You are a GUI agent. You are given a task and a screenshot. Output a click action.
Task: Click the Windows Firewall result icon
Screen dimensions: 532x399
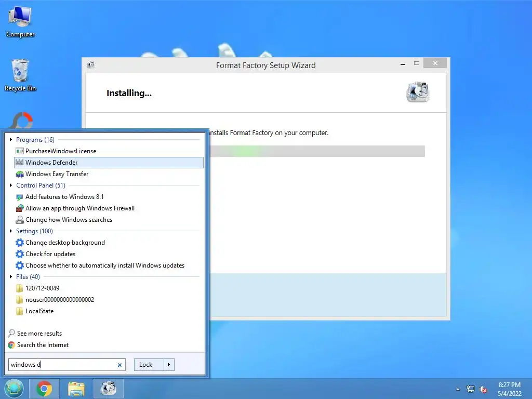pos(20,208)
